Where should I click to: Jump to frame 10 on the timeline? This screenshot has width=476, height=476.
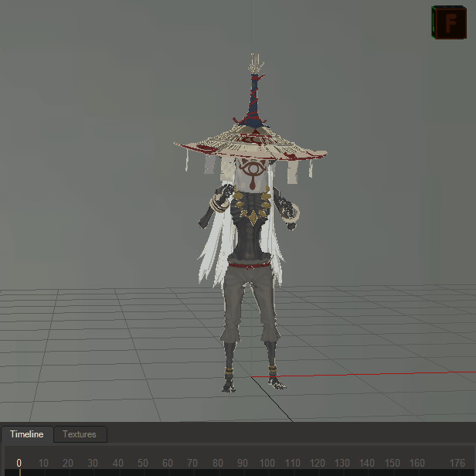[x=44, y=464]
